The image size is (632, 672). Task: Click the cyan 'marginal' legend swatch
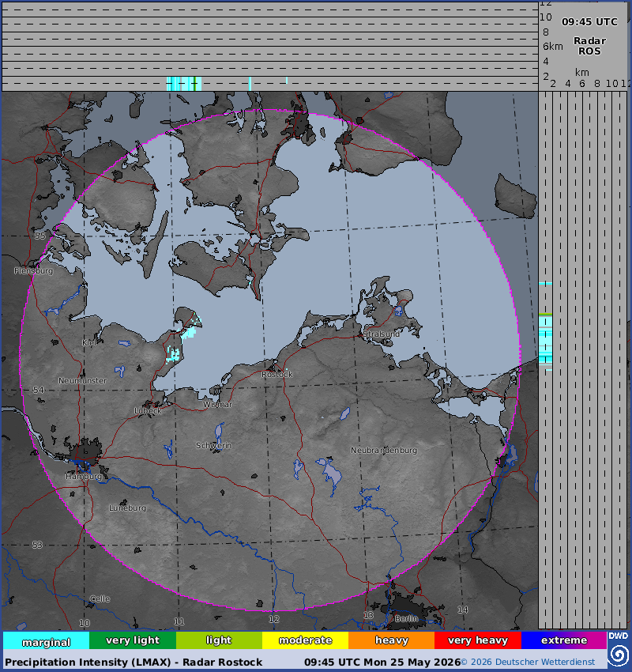click(x=47, y=641)
